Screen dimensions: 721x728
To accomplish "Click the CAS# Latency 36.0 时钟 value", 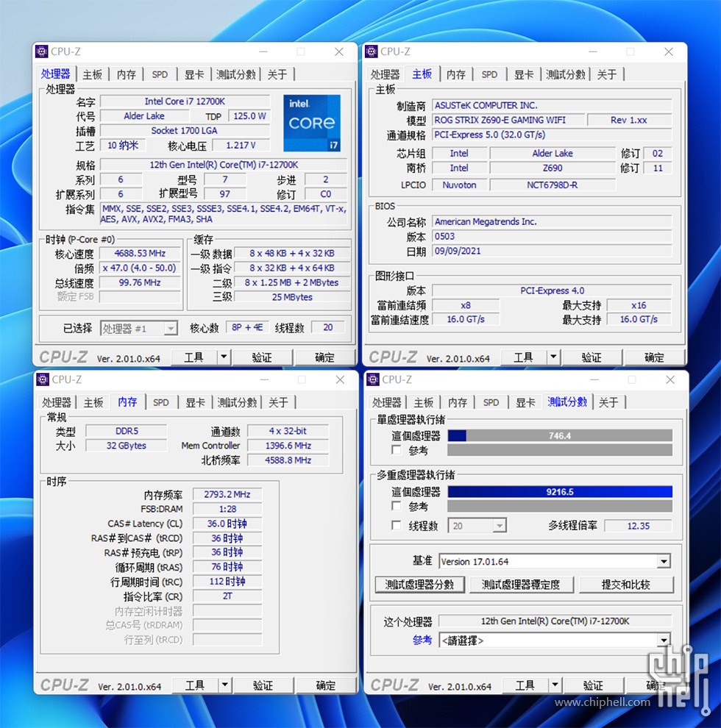I will coord(227,524).
